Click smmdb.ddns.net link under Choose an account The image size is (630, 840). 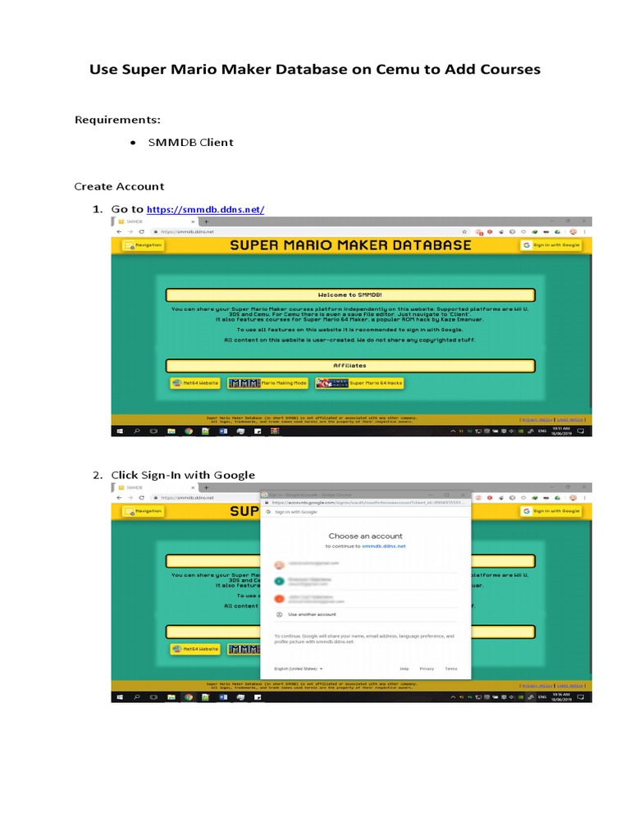pos(384,546)
